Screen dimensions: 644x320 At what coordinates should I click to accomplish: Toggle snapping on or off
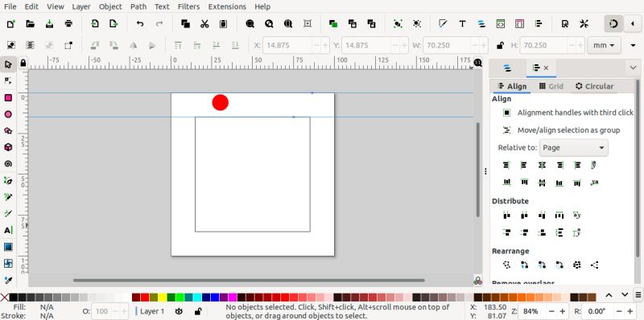coord(613,24)
